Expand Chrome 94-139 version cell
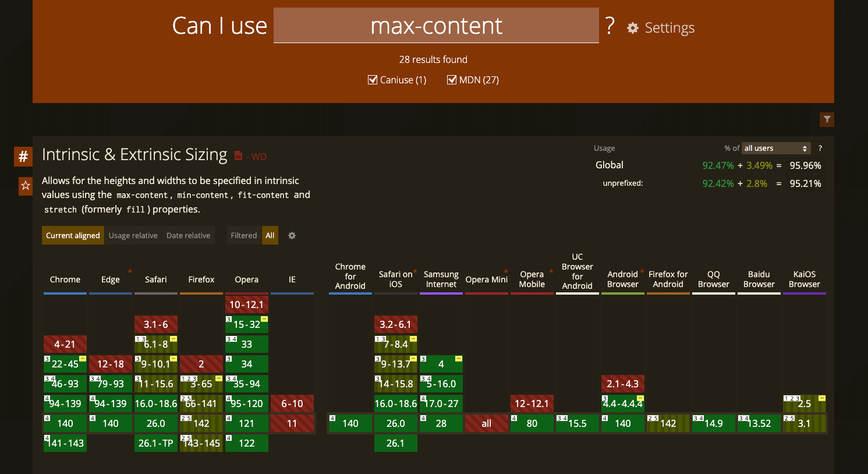Viewport: 868px width, 474px height. 65,404
